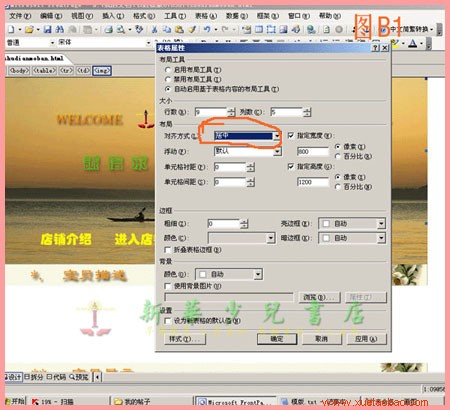Click the Save icon in the toolbar
Viewport: 450px width, 410px height.
[x=48, y=29]
